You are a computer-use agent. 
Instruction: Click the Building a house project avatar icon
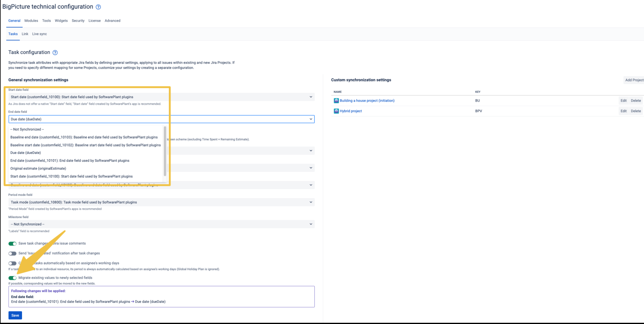336,100
